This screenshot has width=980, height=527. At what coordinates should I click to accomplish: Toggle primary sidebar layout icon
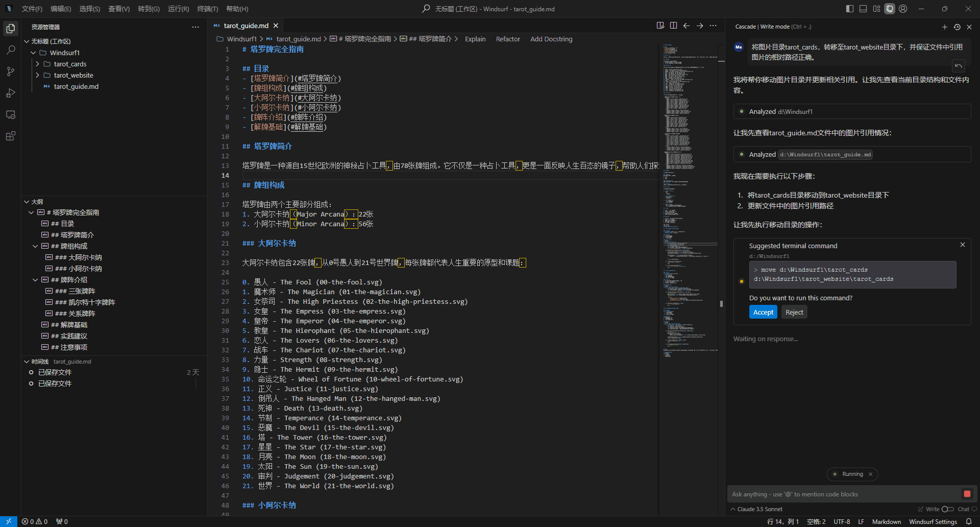pyautogui.click(x=850, y=9)
